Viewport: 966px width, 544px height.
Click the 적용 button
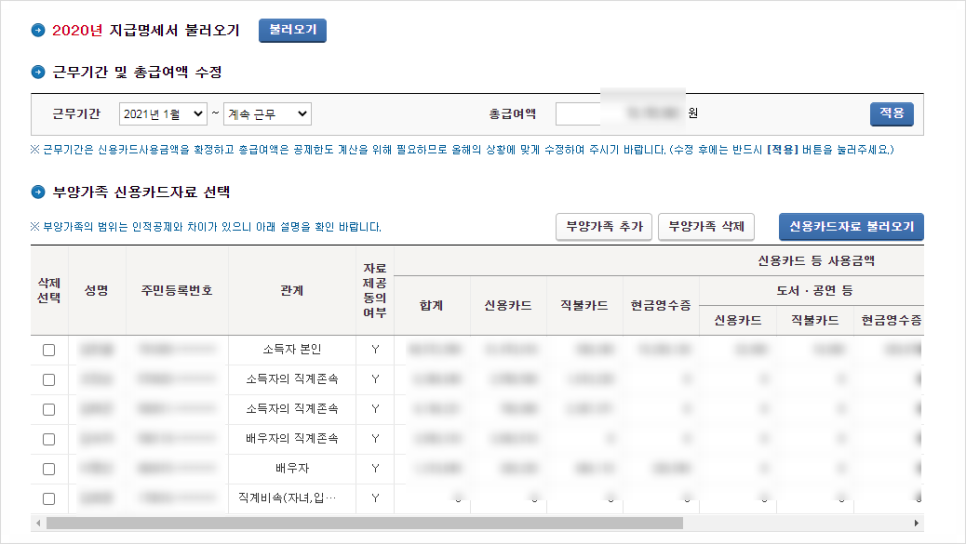pyautogui.click(x=891, y=114)
